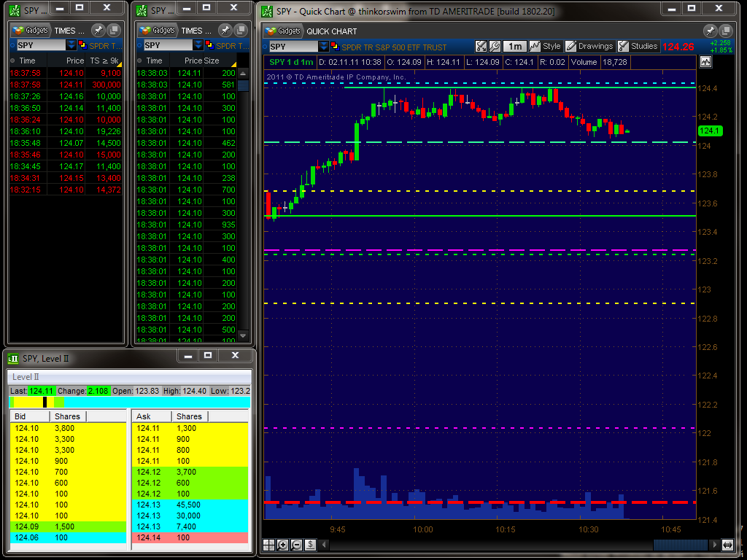Select 124.13 ask row with 45,500 shares
The width and height of the screenshot is (747, 560).
pos(190,505)
